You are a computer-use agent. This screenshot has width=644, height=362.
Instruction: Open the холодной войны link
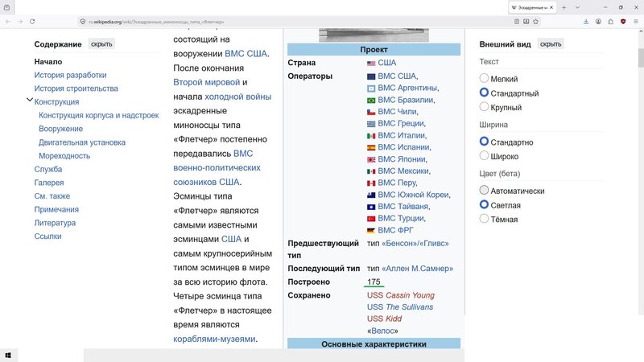[x=237, y=97]
